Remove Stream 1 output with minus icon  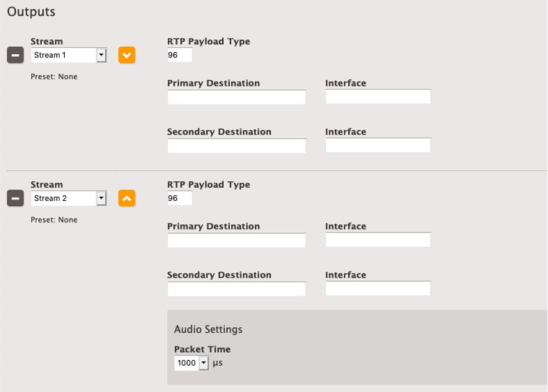tap(15, 55)
